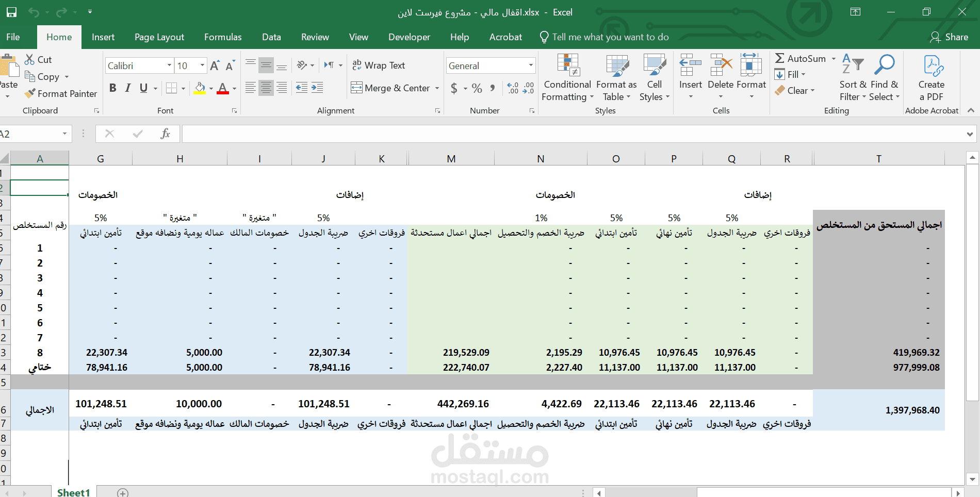Image resolution: width=980 pixels, height=497 pixels.
Task: Open Find & Select magnifier
Action: point(884,77)
